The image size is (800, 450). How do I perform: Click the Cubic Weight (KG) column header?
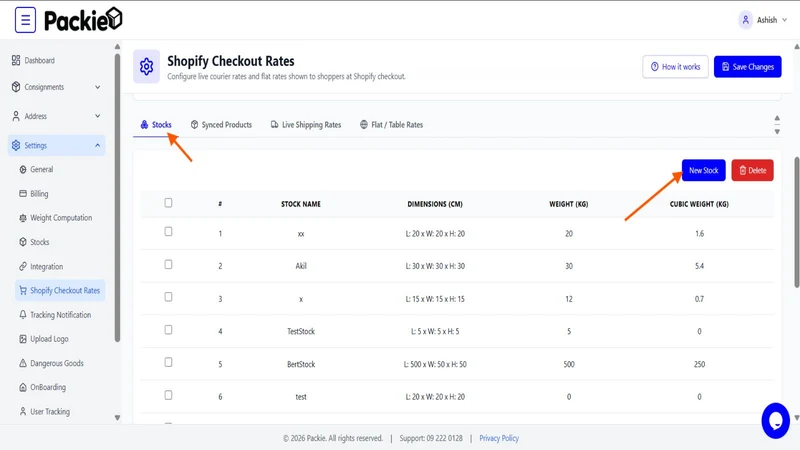[x=699, y=204]
